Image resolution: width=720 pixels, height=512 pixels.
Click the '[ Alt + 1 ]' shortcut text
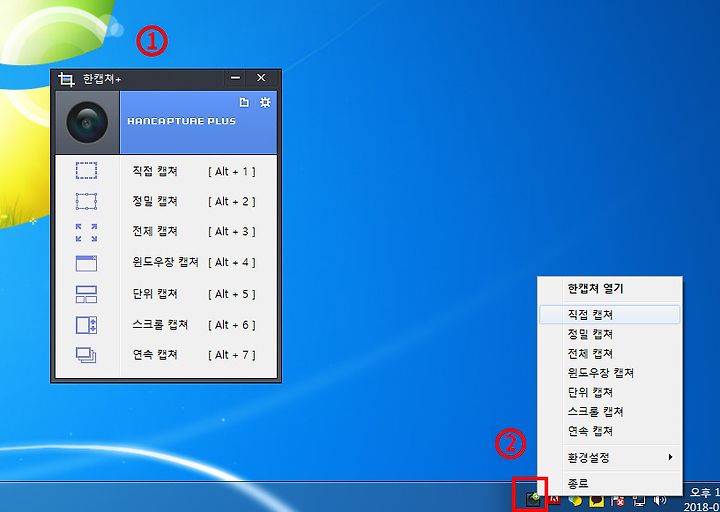(232, 172)
